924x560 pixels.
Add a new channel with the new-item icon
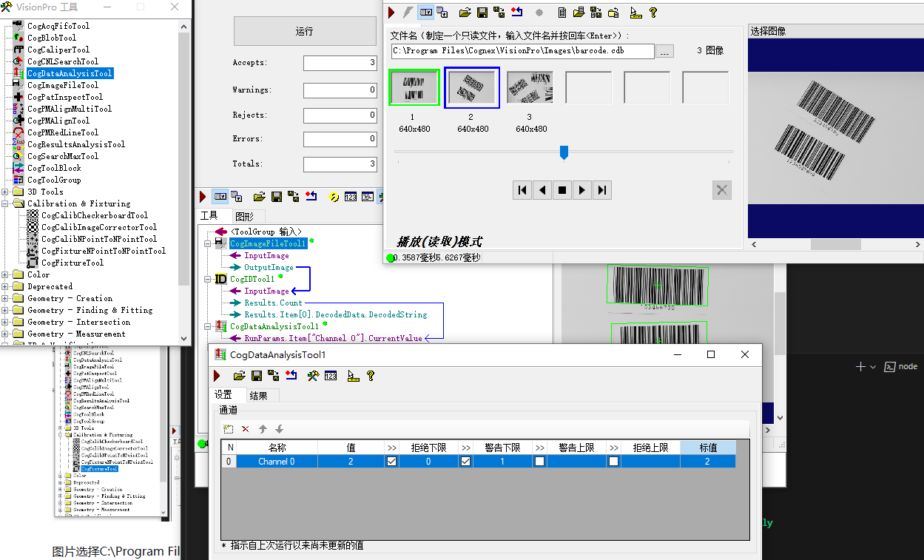point(229,429)
